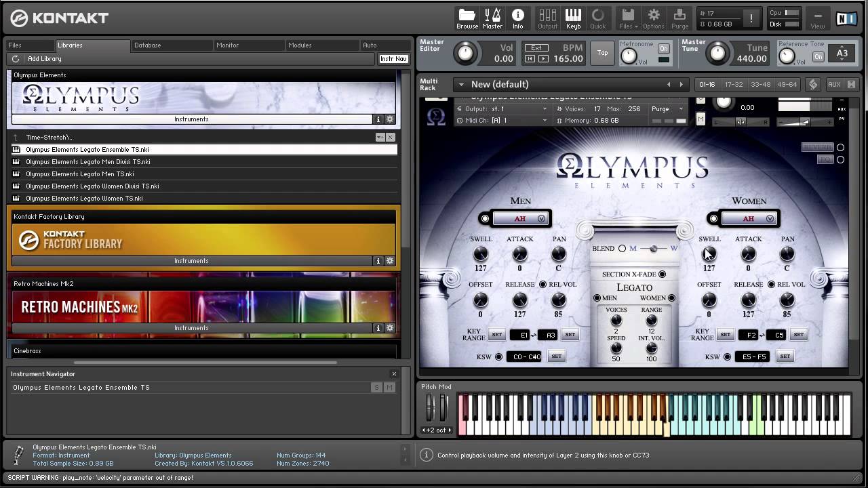Click the Tap tempo button
Viewport: 868px width, 488px height.
[x=602, y=53]
